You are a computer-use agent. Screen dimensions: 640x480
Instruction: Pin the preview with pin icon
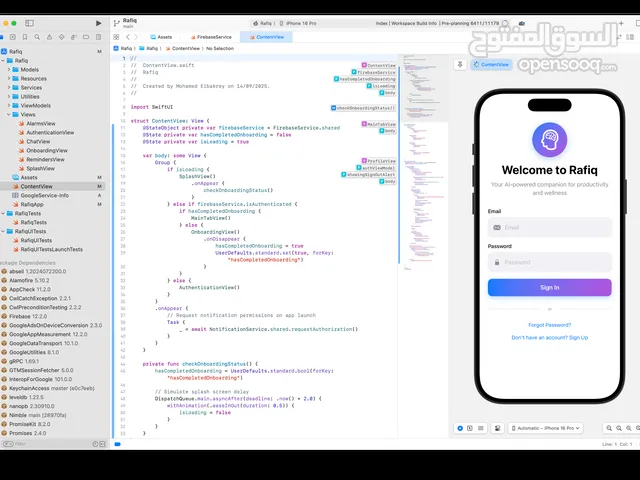point(460,64)
